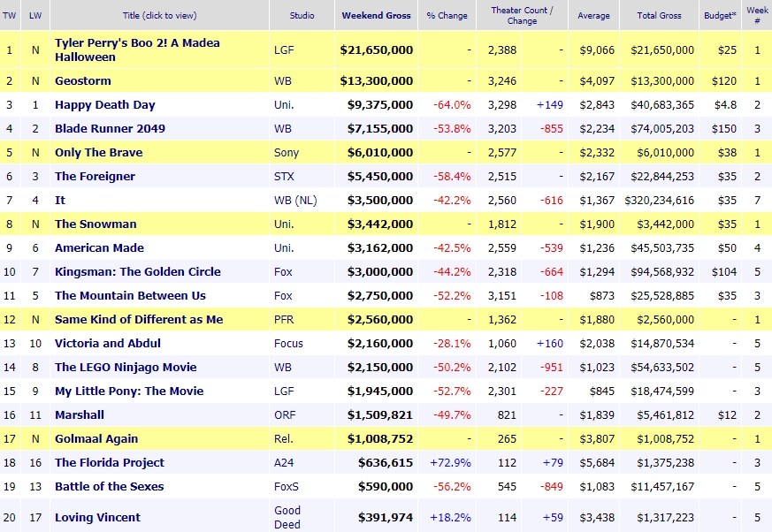Click Sony studio link
This screenshot has height=532, width=772.
(287, 153)
